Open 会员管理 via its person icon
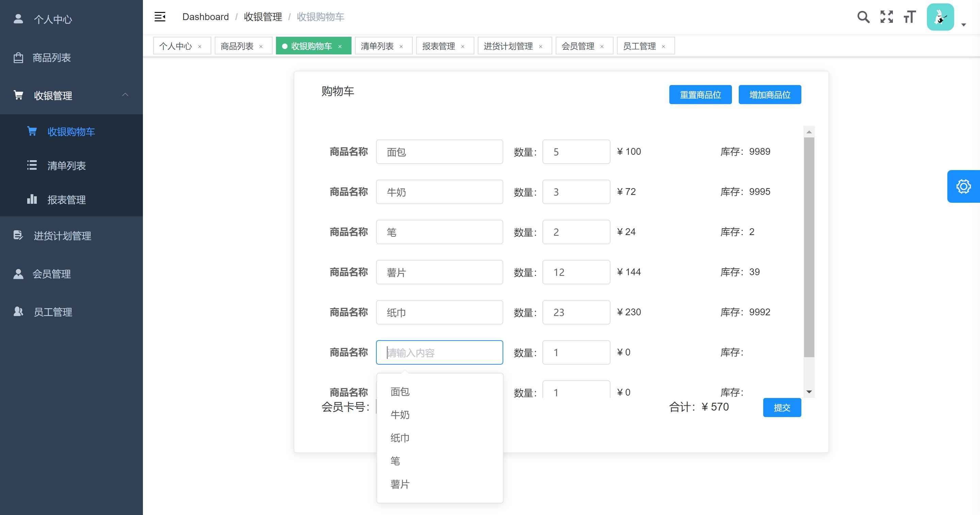Viewport: 980px width, 515px height. (x=18, y=273)
